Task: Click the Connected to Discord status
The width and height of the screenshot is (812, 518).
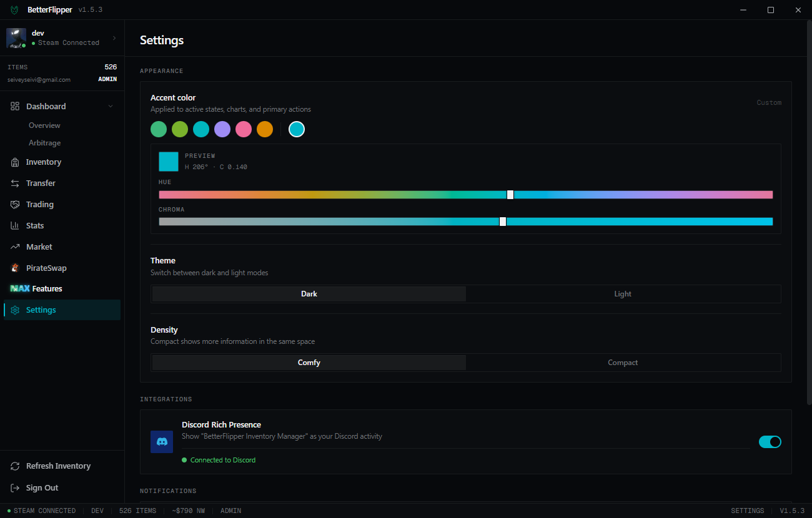Action: 219,460
